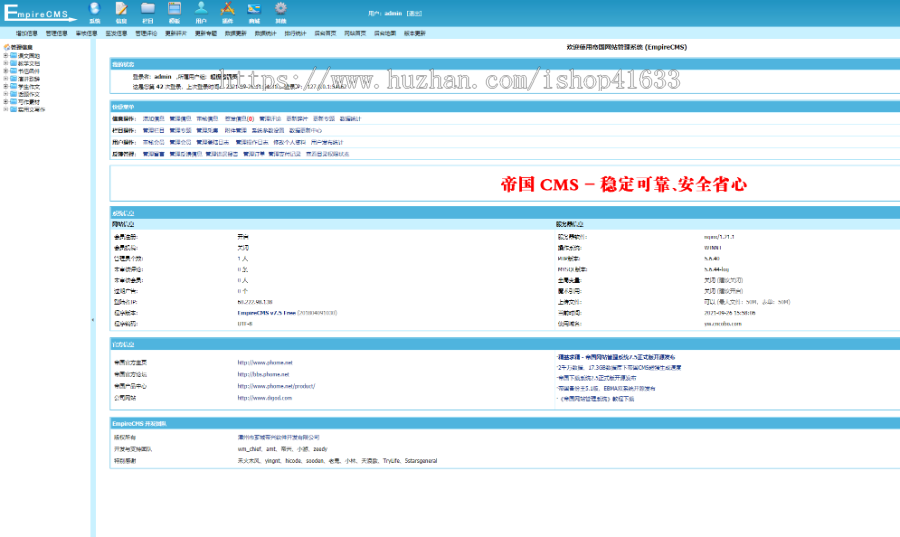This screenshot has height=537, width=900.
Task: Open the 系统 (System) globe icon
Action: (95, 9)
